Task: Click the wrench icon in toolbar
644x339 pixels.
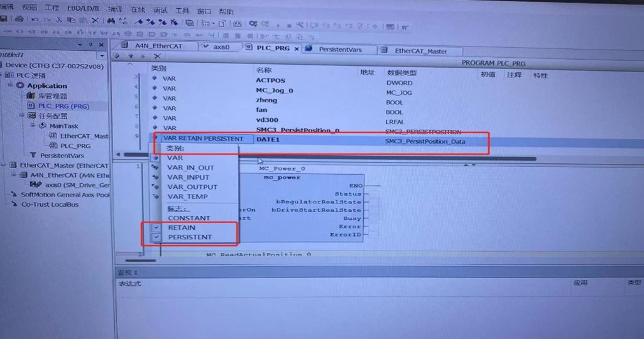Action: [x=300, y=26]
